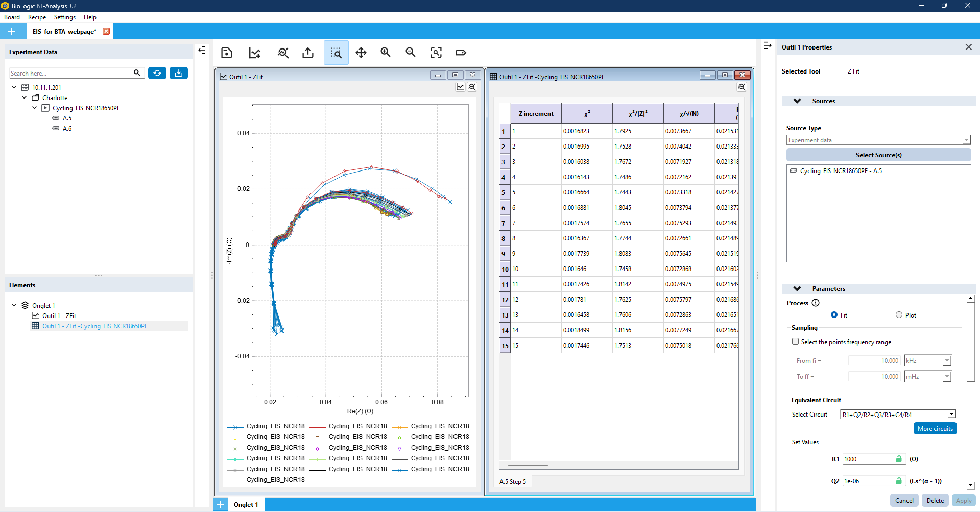Collapse the Sources section

click(797, 101)
